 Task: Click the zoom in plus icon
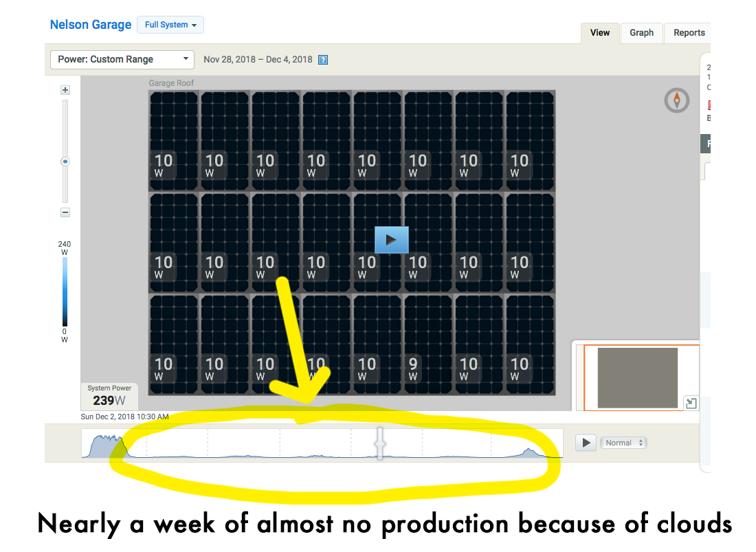(65, 90)
